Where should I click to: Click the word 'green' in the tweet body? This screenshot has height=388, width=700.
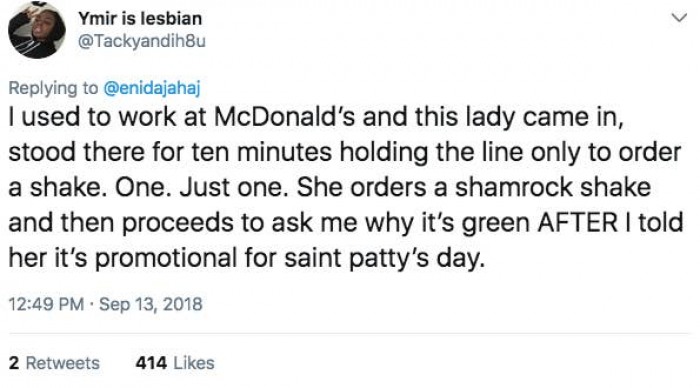coord(496,223)
